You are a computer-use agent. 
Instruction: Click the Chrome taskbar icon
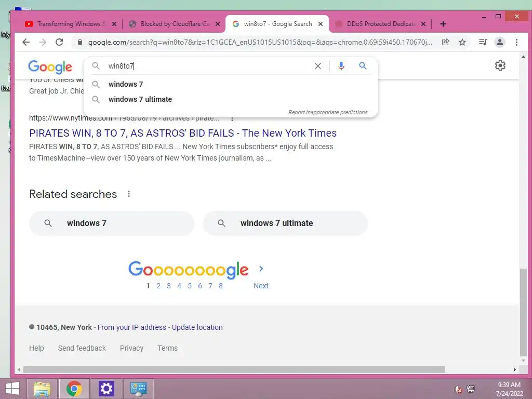click(x=74, y=389)
